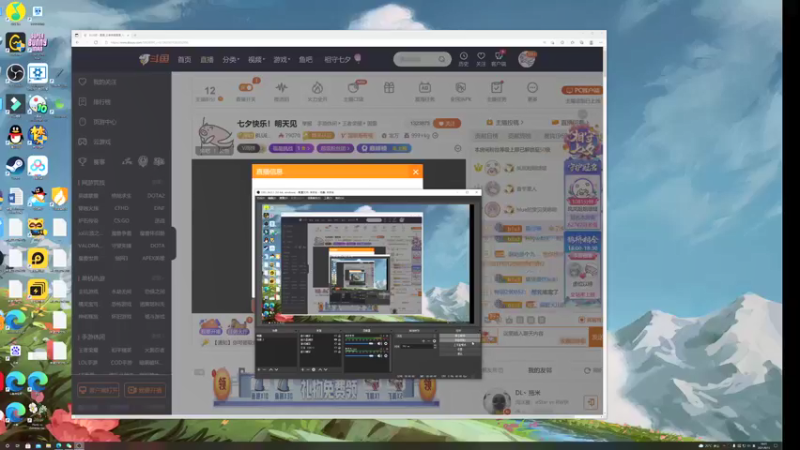Expand the 视频 dropdown in nav

click(x=256, y=60)
